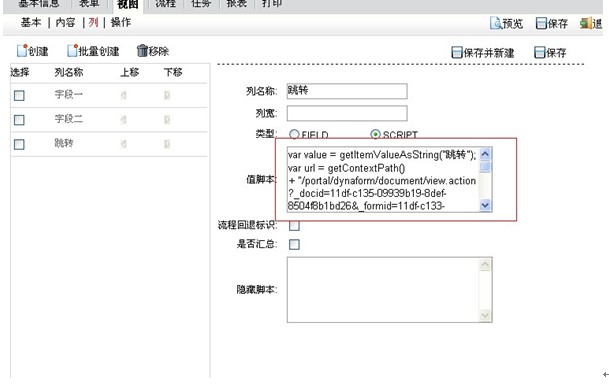Open 预览 preview in the top bar

click(x=506, y=24)
